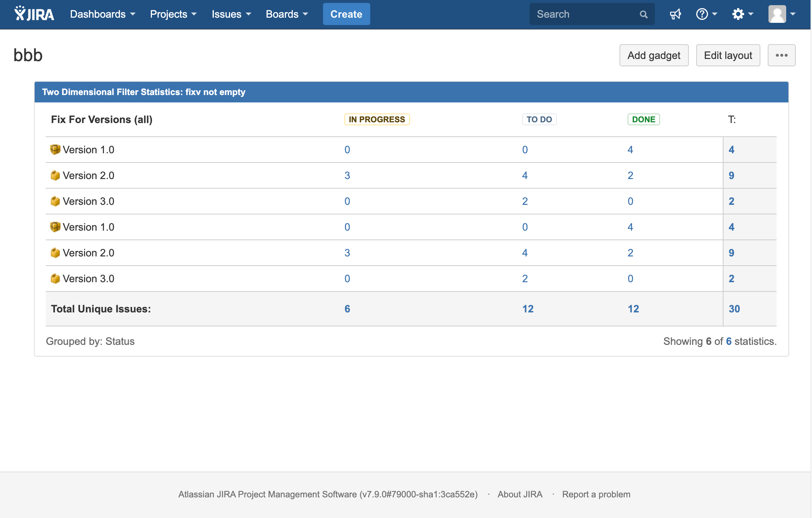Image resolution: width=812 pixels, height=518 pixels.
Task: Select the TO DO status lozenge
Action: click(x=539, y=119)
